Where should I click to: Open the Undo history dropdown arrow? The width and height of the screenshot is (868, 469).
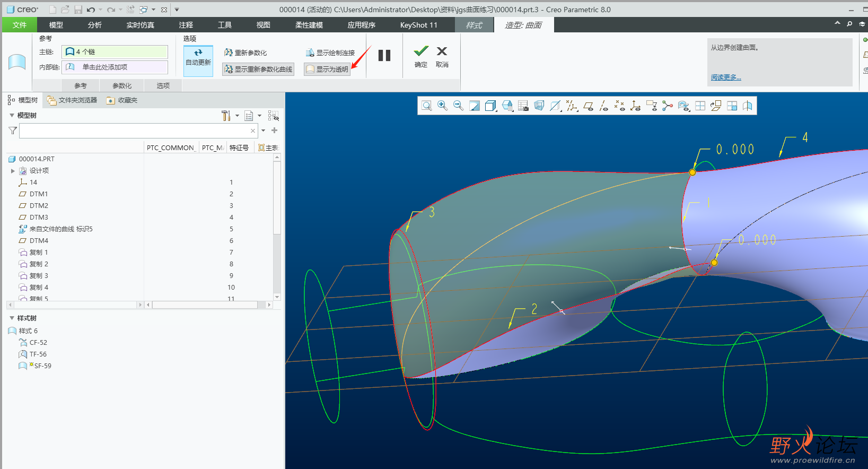(x=100, y=10)
